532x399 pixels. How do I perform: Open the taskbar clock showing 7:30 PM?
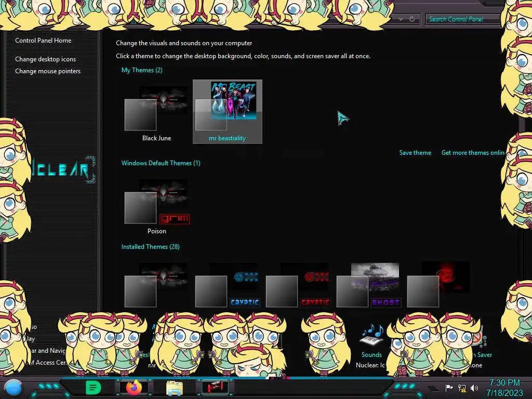tap(504, 388)
